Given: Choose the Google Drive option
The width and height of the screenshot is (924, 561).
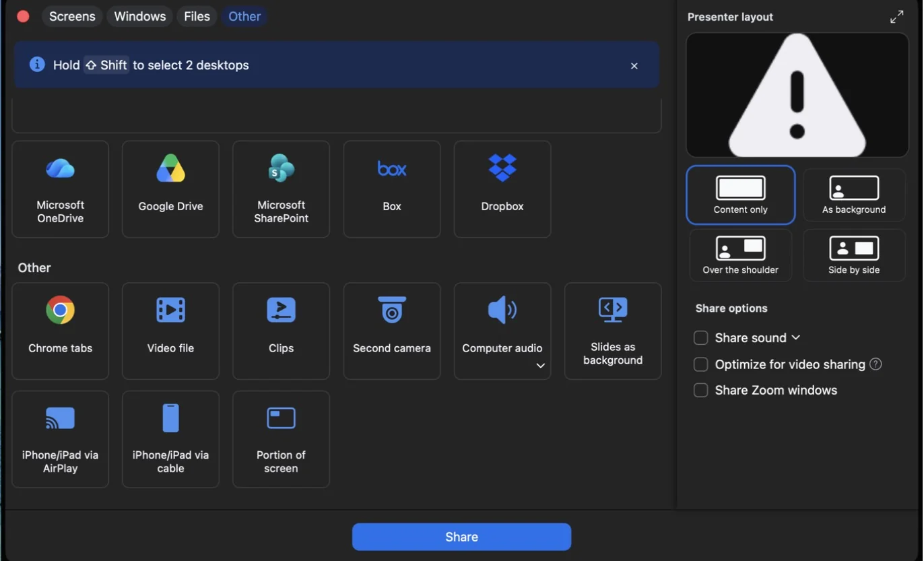Looking at the screenshot, I should click(170, 189).
